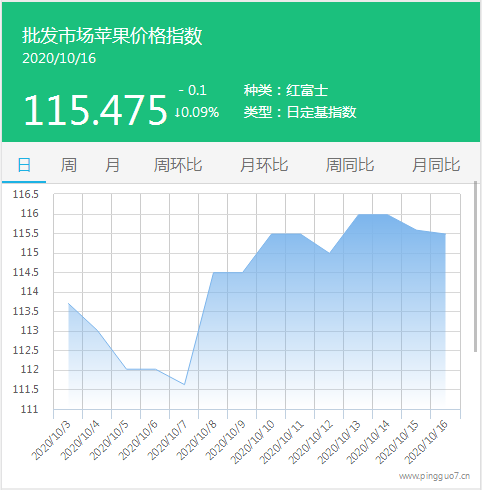Image resolution: width=482 pixels, height=490 pixels.
Task: Click the 2020/10/7 low point on chart
Action: tap(184, 384)
